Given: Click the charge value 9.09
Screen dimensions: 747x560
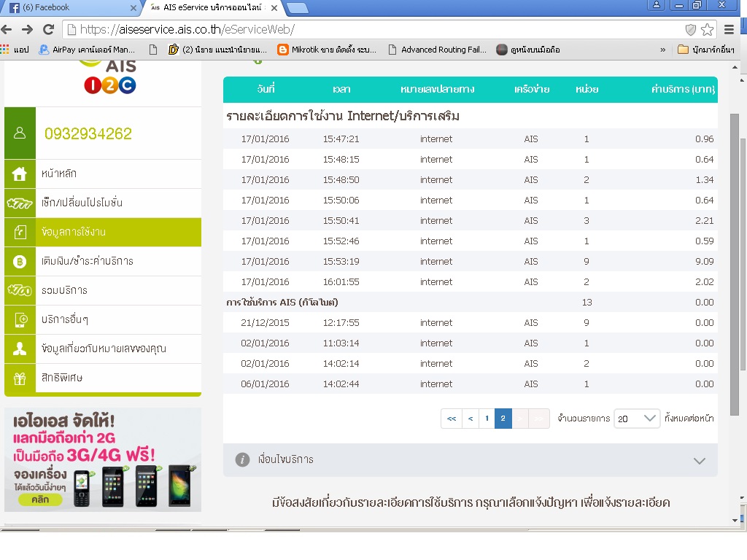Looking at the screenshot, I should (x=704, y=262).
